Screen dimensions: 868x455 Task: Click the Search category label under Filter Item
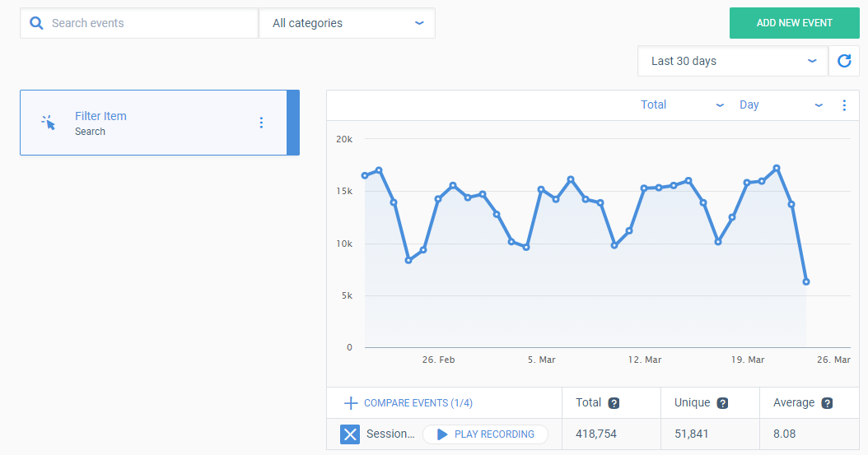pyautogui.click(x=91, y=132)
